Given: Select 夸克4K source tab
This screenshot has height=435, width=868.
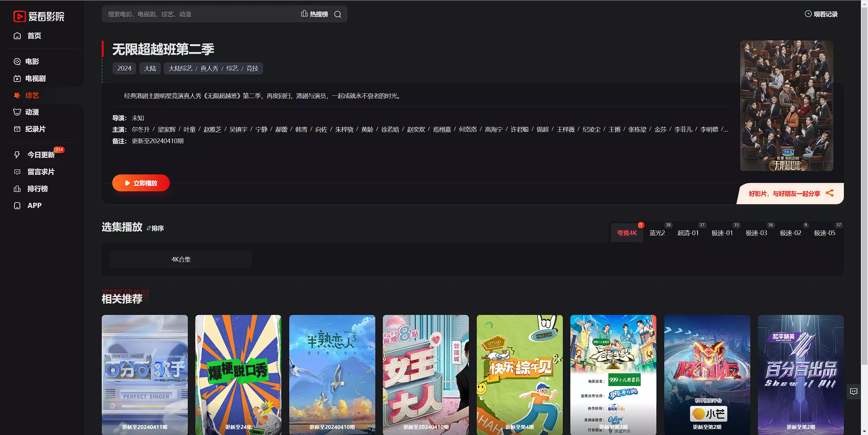Looking at the screenshot, I should 627,233.
